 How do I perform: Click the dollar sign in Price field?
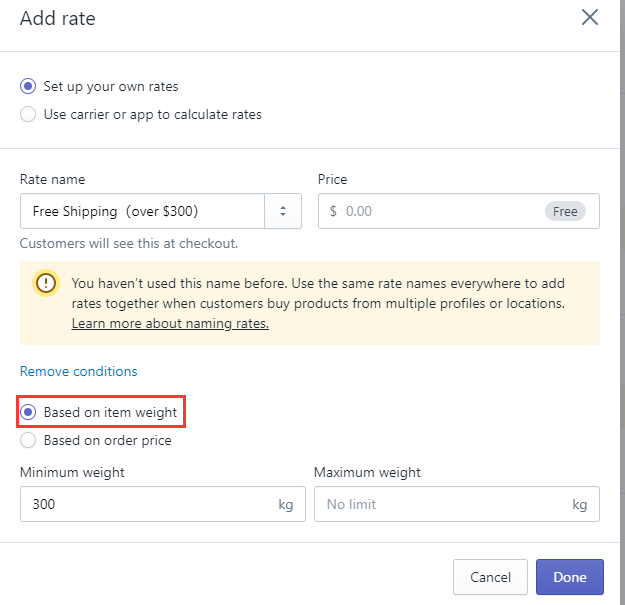[333, 211]
